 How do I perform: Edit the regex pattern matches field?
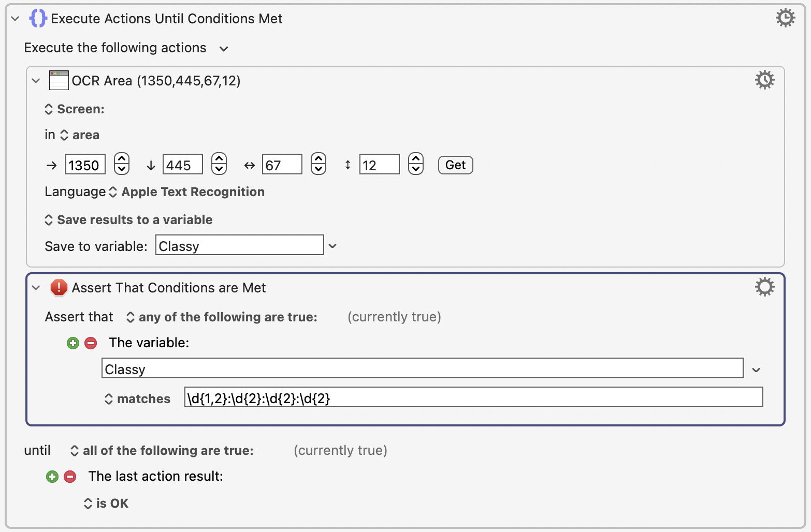[x=473, y=397]
